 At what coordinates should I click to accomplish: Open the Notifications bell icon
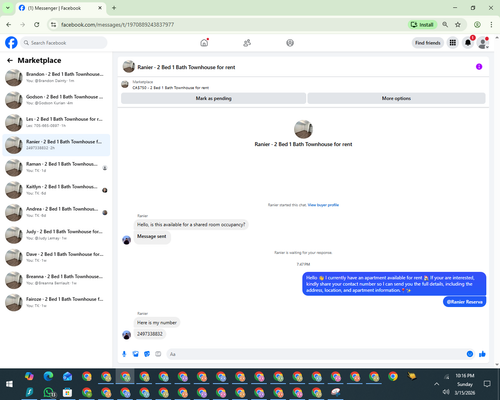468,43
